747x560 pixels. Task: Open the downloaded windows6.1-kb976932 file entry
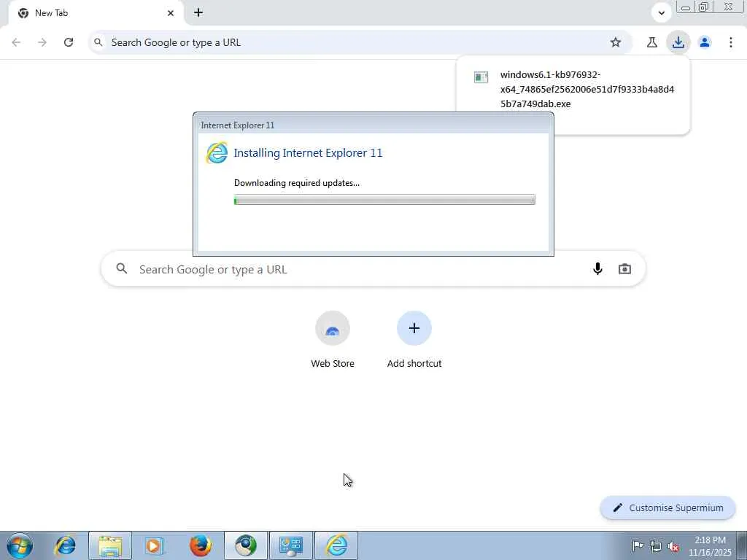[x=587, y=89]
